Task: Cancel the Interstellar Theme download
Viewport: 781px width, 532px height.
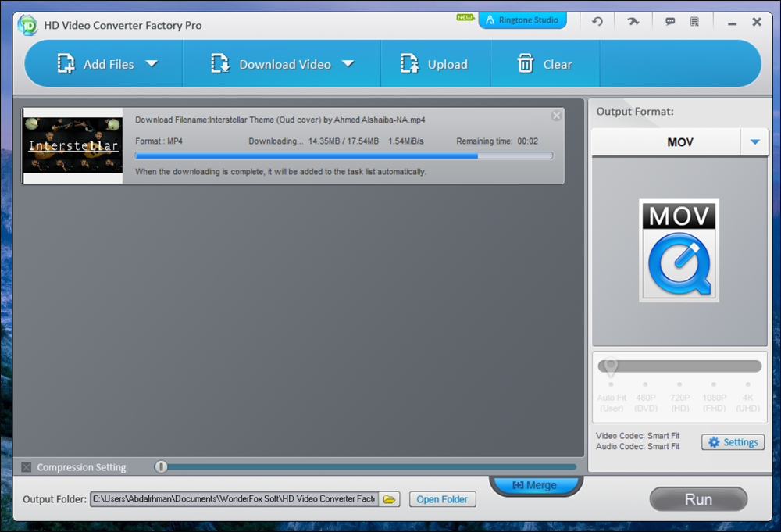Action: click(x=556, y=115)
